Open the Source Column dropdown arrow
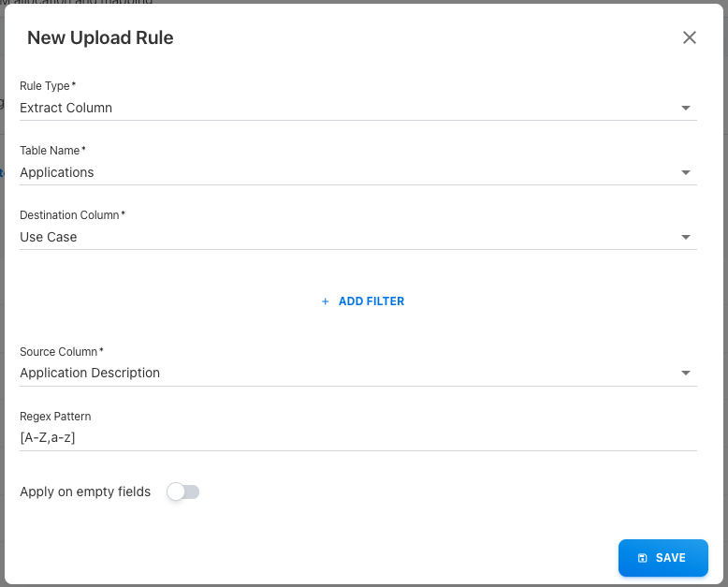 pyautogui.click(x=686, y=373)
